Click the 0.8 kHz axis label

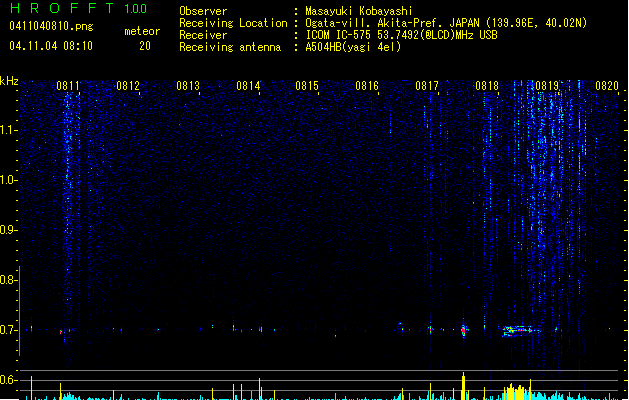(x=8, y=280)
